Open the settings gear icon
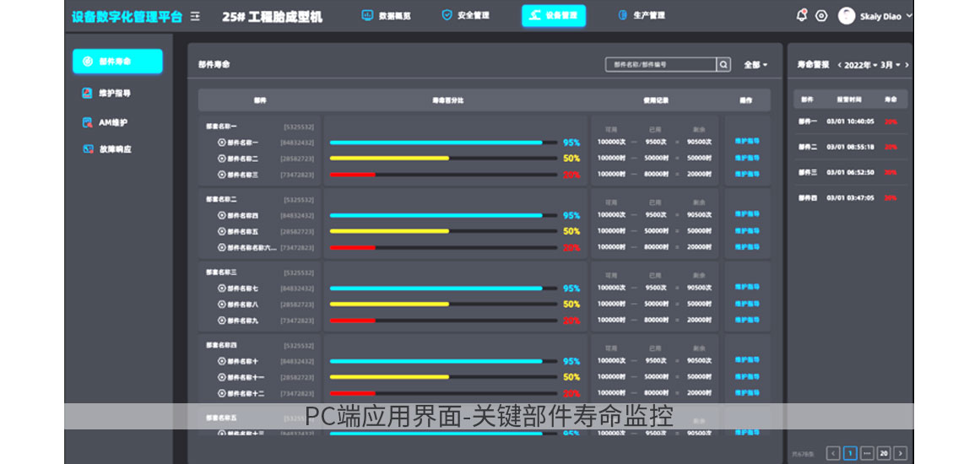Image resolution: width=980 pixels, height=464 pixels. coord(820,16)
